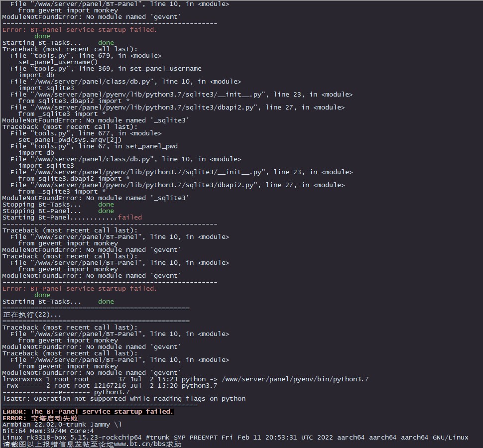Click the line 'File "tools.py", line 679, in <module>'
483x448 pixels.
pos(86,56)
